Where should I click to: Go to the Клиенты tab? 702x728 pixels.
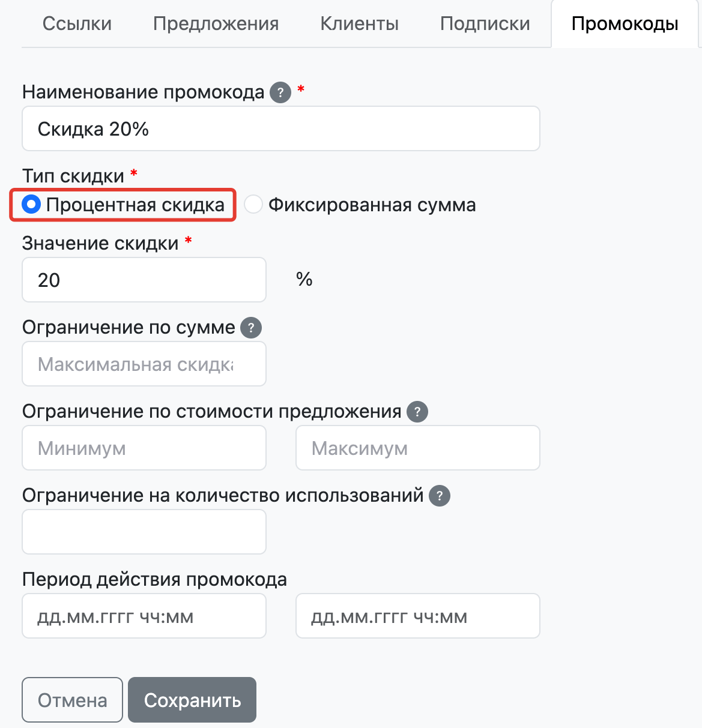(x=359, y=24)
